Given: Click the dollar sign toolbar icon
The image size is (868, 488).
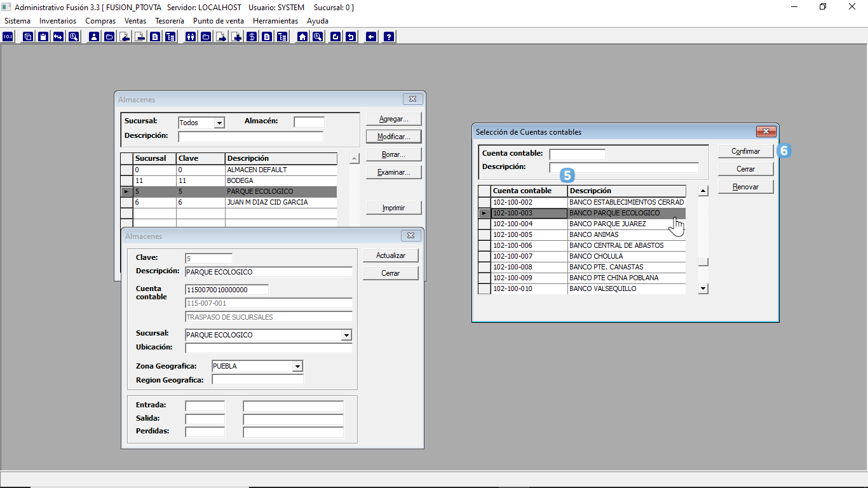Looking at the screenshot, I should pyautogui.click(x=252, y=37).
